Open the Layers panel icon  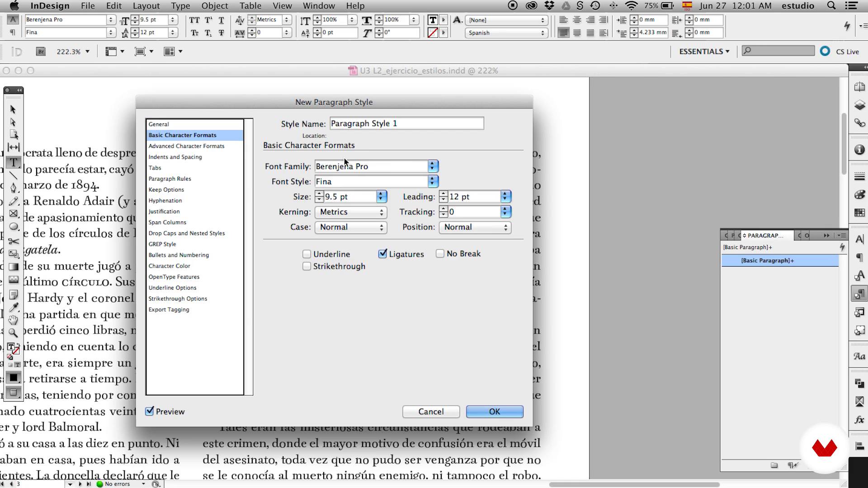point(859,105)
